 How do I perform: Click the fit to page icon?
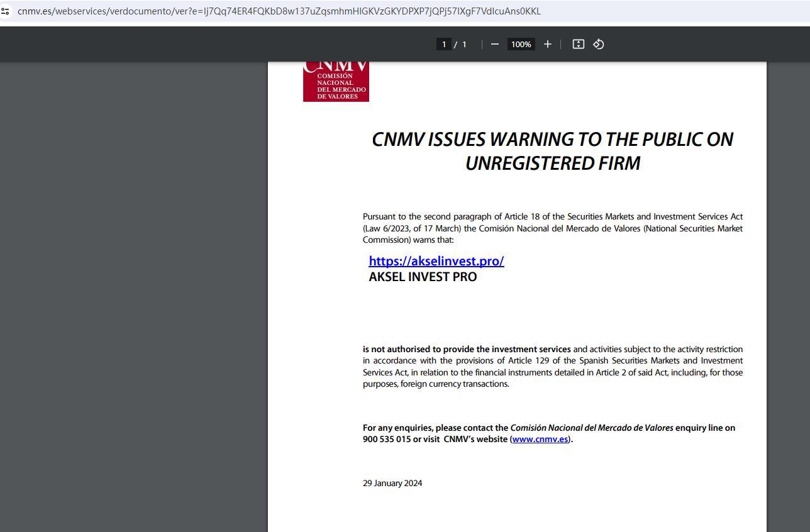578,44
